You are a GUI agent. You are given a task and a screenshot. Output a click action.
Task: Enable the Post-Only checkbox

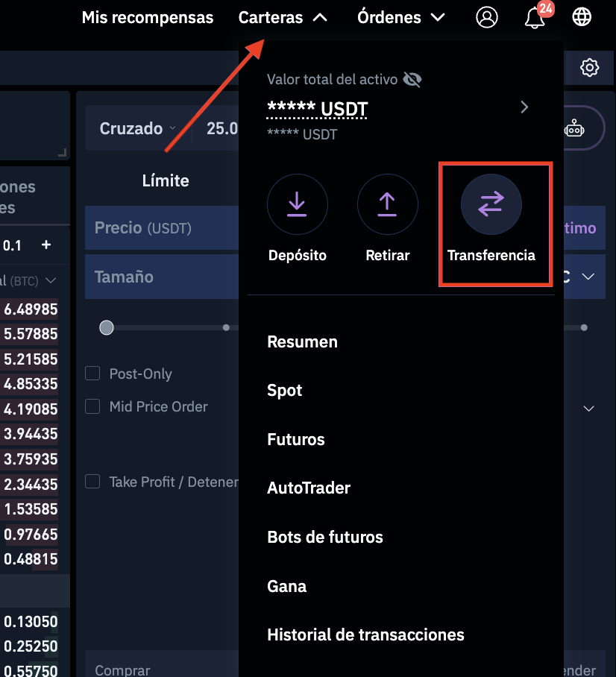[92, 374]
